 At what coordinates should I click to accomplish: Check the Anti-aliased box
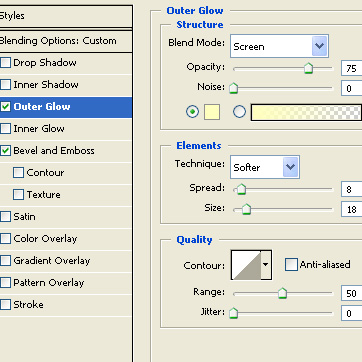coord(291,265)
